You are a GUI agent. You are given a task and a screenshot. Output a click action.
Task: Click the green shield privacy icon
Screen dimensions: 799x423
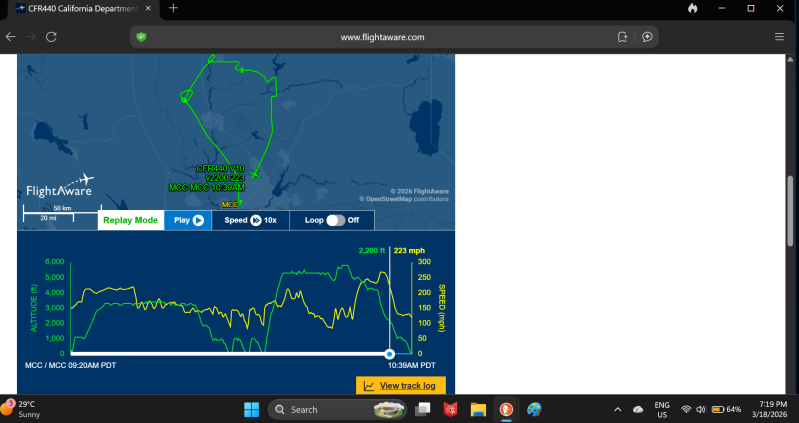(x=142, y=37)
